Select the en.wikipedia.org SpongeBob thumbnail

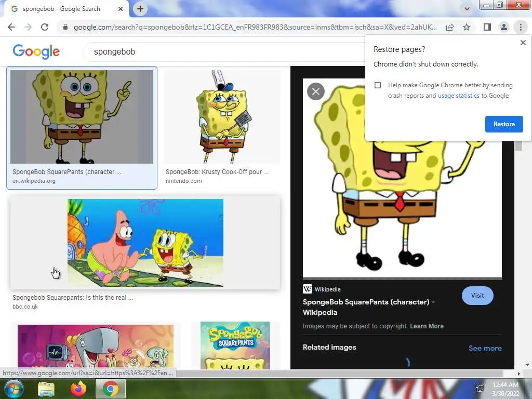point(82,117)
